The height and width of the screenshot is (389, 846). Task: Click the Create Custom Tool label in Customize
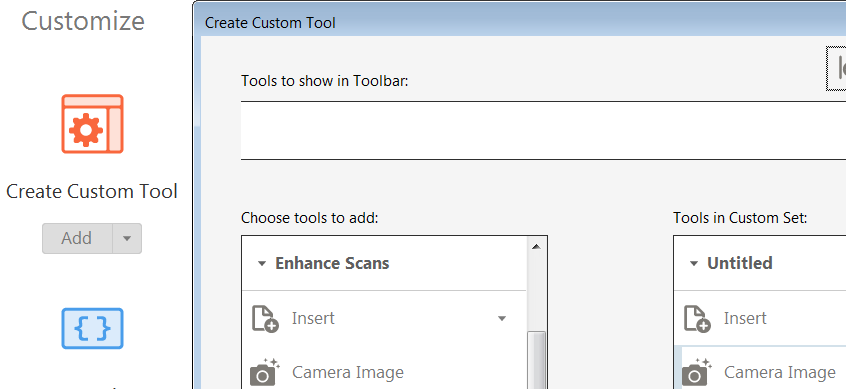click(92, 191)
